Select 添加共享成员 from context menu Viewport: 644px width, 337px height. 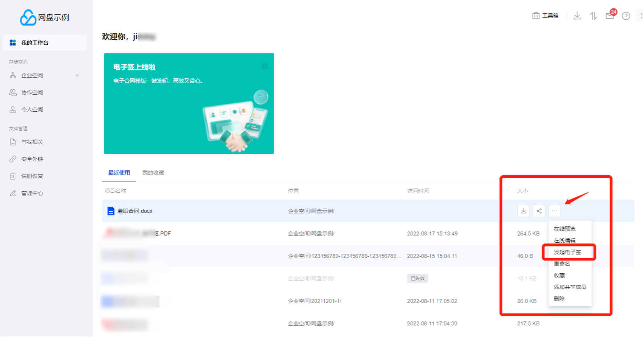(x=570, y=287)
